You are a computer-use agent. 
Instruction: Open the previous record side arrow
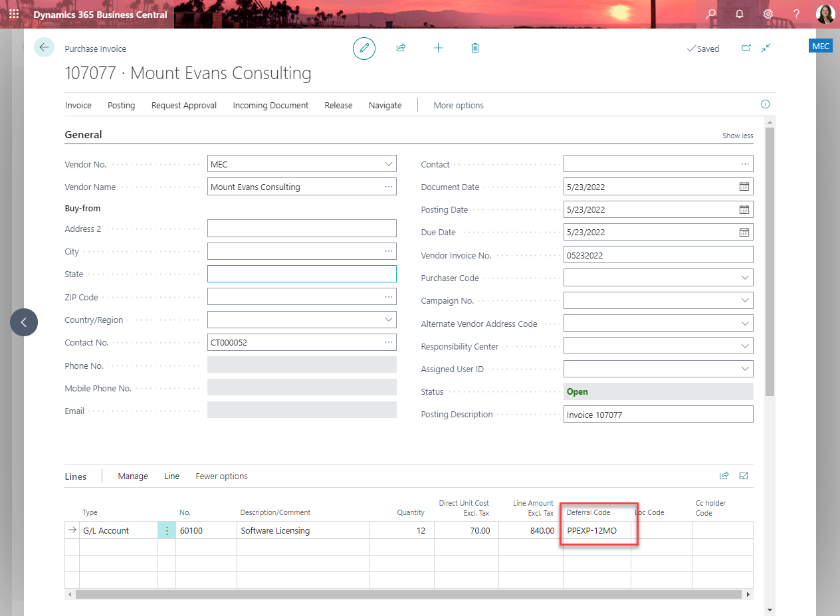[x=24, y=322]
